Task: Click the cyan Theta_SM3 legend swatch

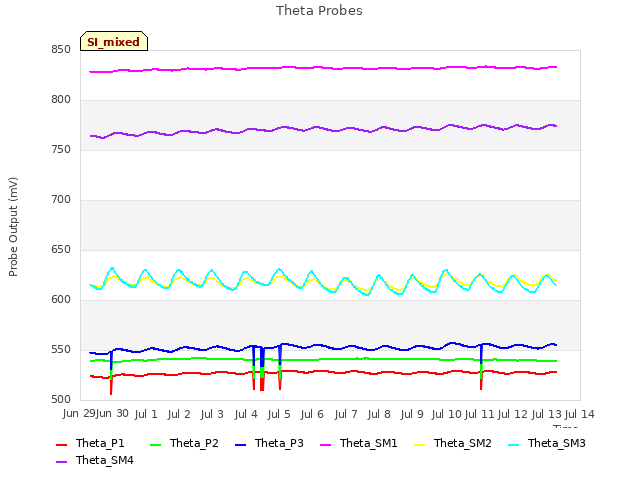Action: (x=513, y=444)
